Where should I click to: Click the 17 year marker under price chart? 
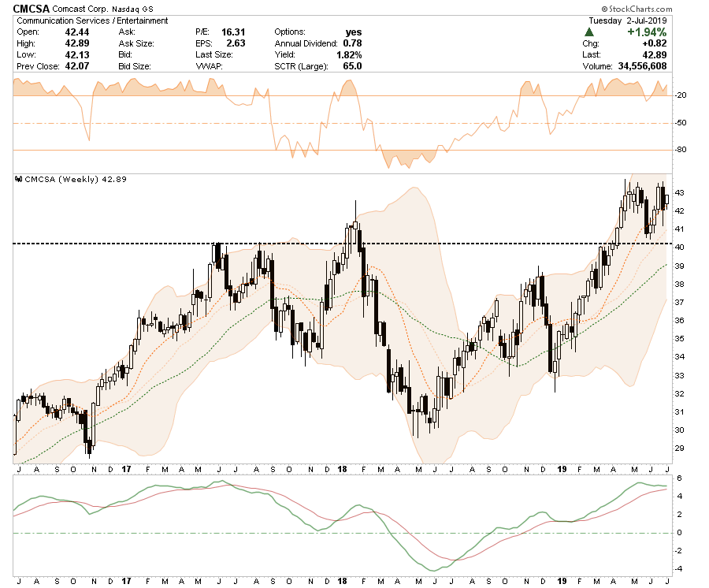126,469
